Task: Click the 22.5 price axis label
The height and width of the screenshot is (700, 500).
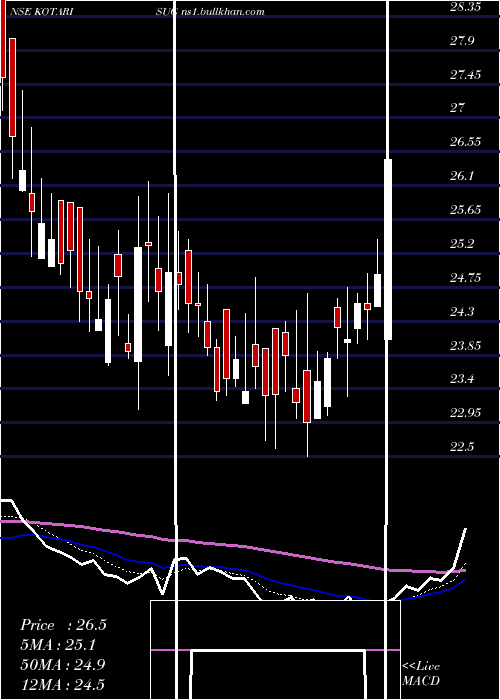Action: 462,446
